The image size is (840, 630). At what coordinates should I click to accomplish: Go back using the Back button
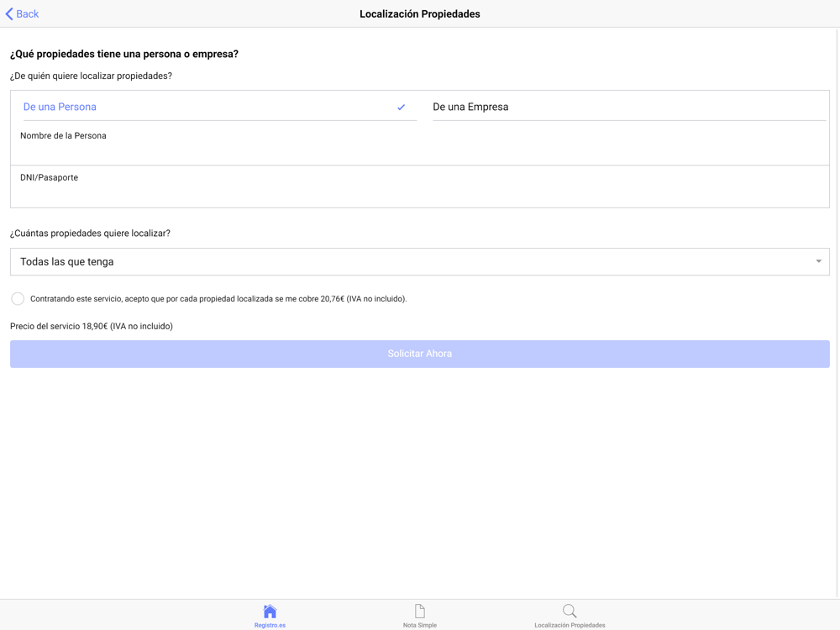point(22,14)
